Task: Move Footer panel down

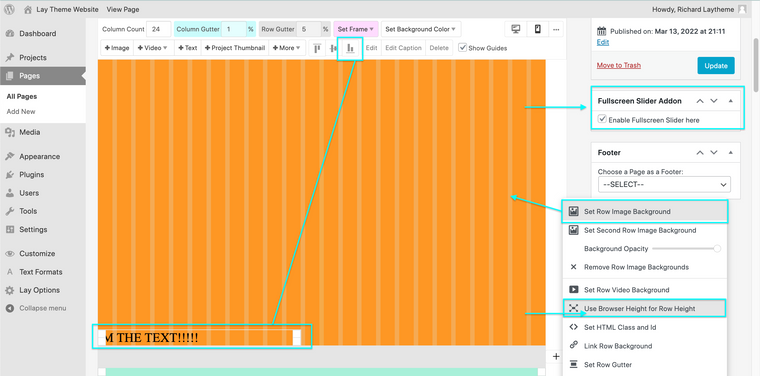Action: coord(713,153)
